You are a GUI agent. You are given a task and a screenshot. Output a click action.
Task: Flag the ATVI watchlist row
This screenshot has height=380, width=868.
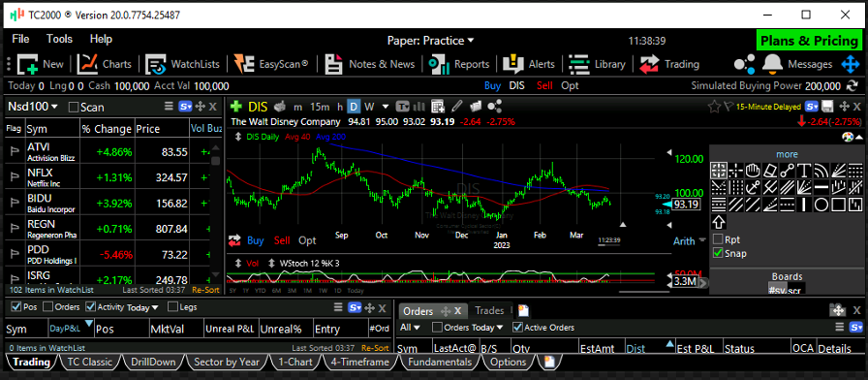14,152
